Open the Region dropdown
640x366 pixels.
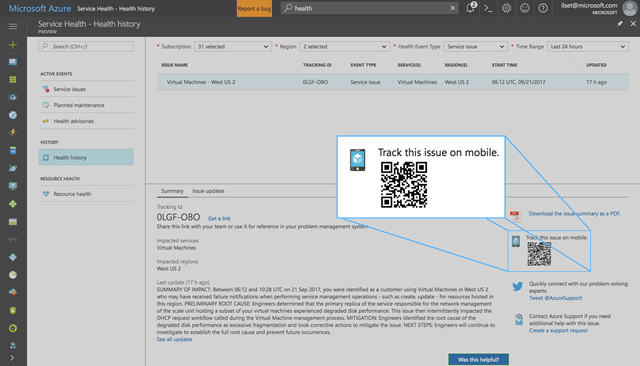point(344,47)
